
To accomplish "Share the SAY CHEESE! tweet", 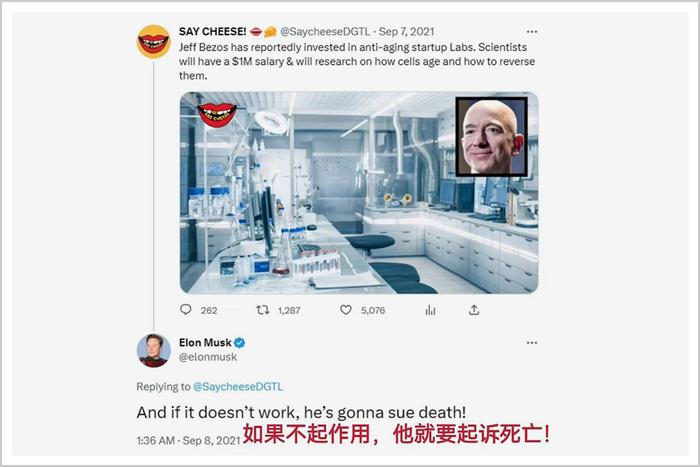I will tap(474, 309).
